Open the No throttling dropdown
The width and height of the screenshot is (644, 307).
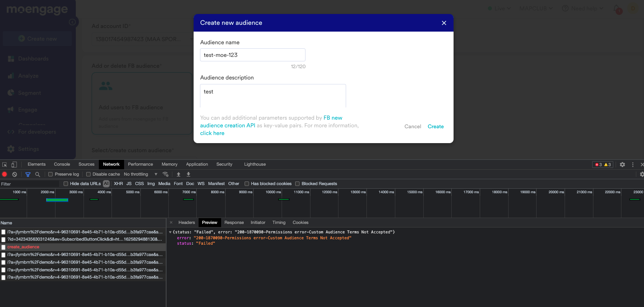pyautogui.click(x=141, y=174)
